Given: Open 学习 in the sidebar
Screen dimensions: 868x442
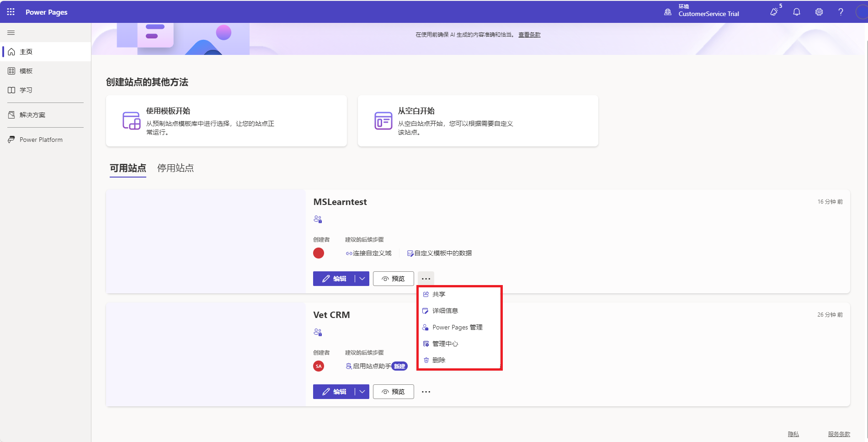Looking at the screenshot, I should 46,90.
